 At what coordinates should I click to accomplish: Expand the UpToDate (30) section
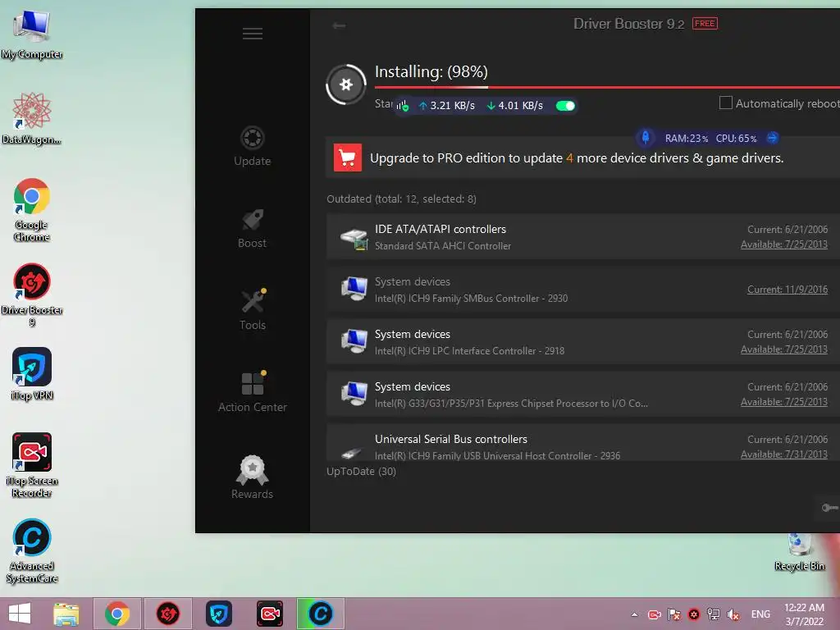pyautogui.click(x=361, y=472)
